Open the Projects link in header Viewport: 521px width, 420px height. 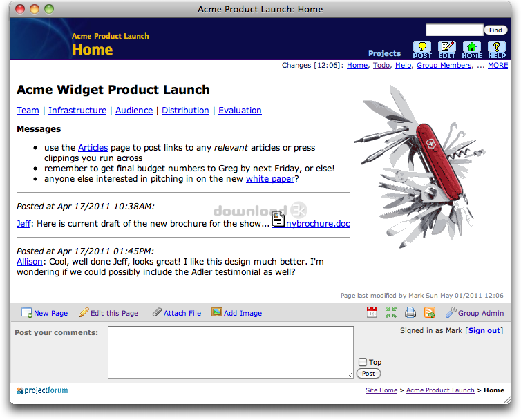pos(384,53)
